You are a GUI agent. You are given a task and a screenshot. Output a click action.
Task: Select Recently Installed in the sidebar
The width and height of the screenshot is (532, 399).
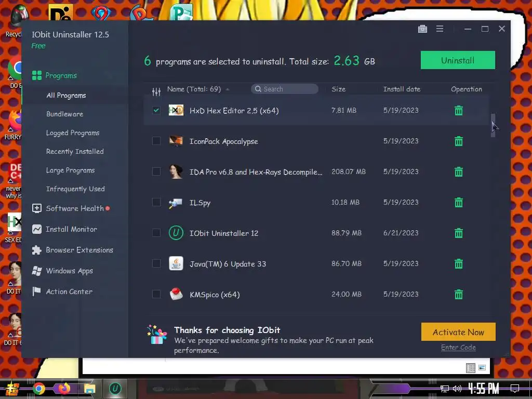pyautogui.click(x=75, y=152)
